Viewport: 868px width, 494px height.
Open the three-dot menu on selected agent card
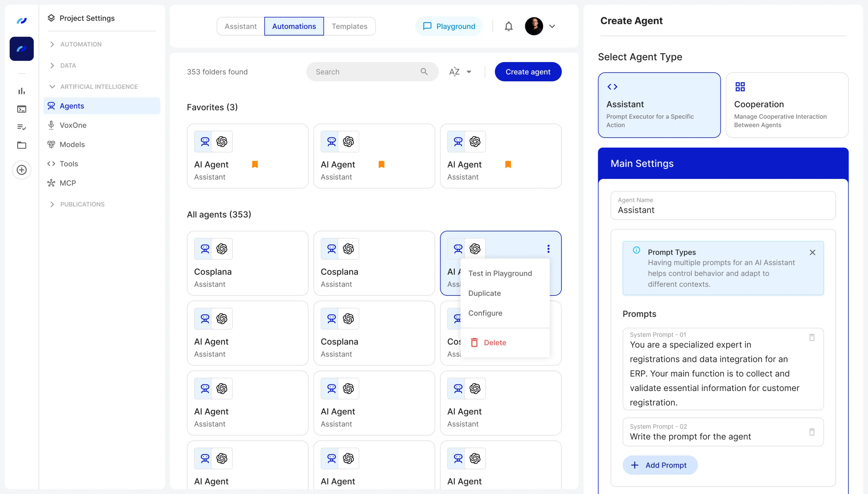548,249
